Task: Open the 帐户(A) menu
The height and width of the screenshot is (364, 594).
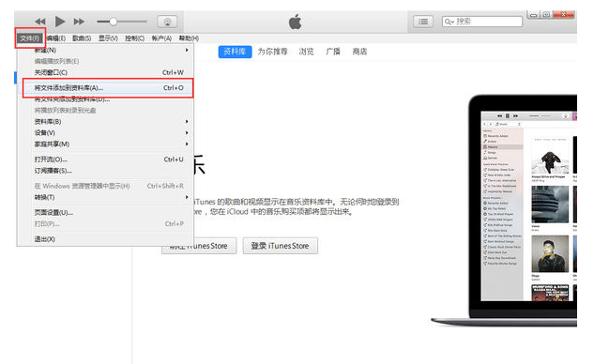Action: pyautogui.click(x=161, y=38)
